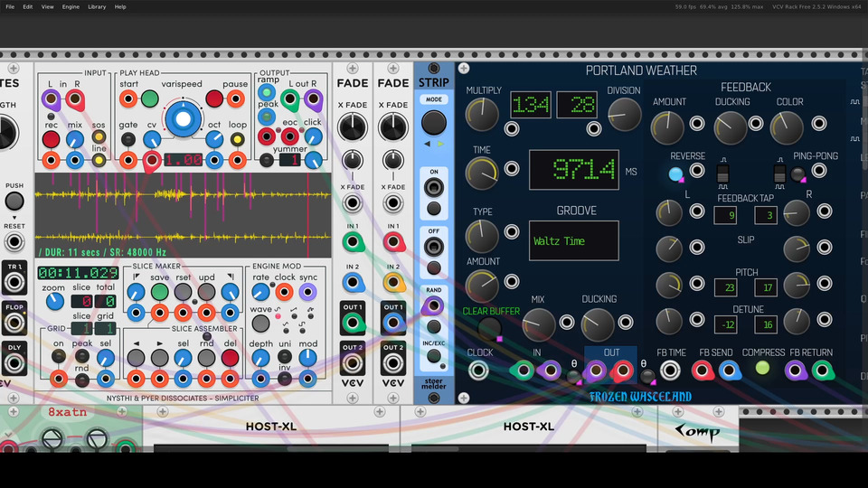Viewport: 868px width, 488px height.
Task: Enable the COMPRESS light button
Action: pos(763,369)
